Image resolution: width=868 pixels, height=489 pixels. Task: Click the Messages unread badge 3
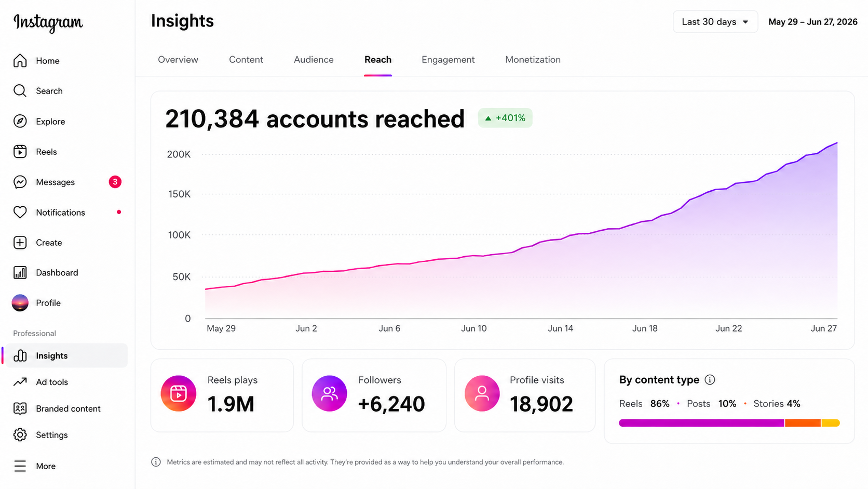tap(115, 182)
